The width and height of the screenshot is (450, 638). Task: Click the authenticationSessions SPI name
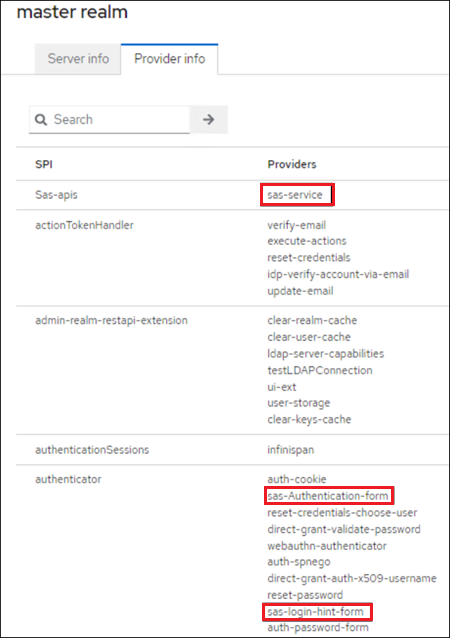[x=92, y=450]
